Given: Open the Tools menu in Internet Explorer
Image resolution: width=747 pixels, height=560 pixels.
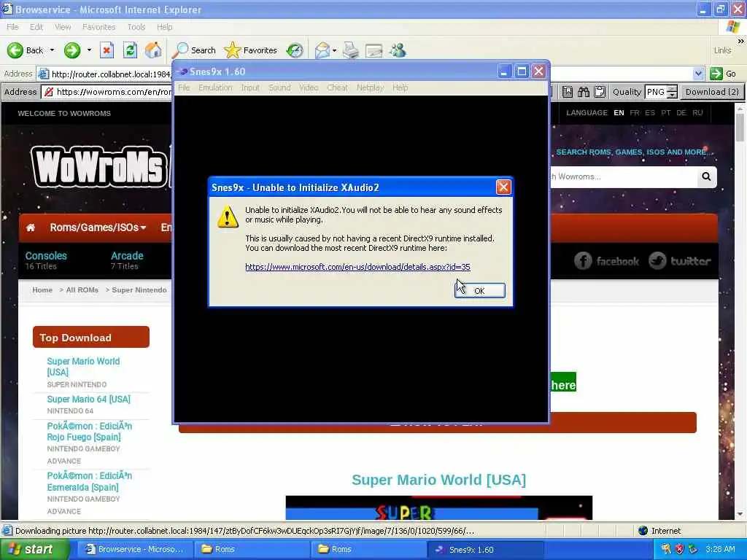Looking at the screenshot, I should coord(136,27).
